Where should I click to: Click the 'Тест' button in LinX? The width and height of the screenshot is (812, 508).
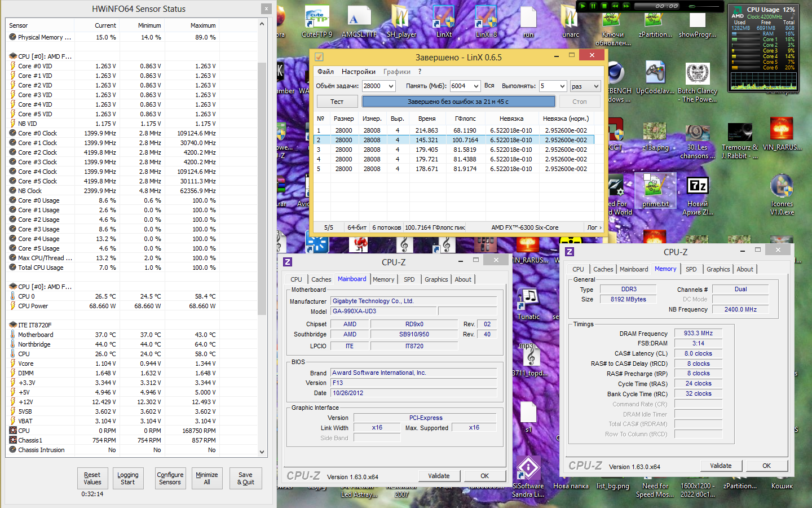pyautogui.click(x=337, y=102)
